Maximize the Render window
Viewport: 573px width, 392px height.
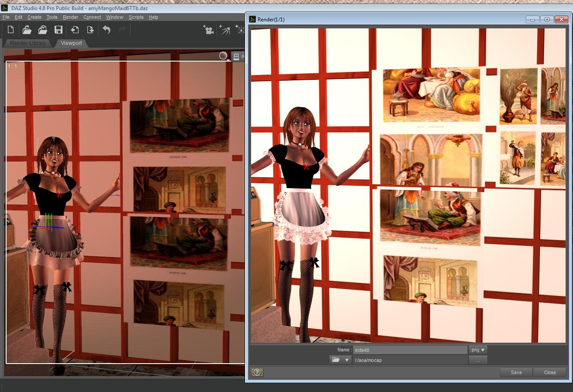point(547,19)
